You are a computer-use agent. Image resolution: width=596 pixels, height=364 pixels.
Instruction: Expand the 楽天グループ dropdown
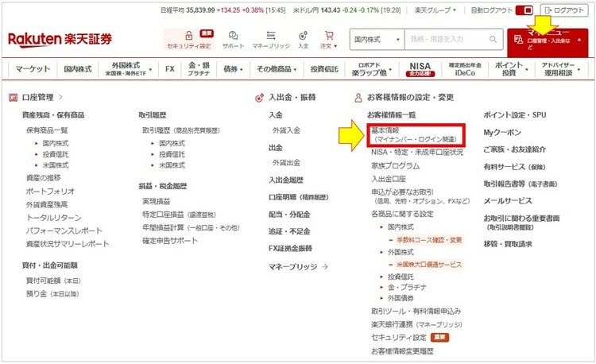(435, 10)
